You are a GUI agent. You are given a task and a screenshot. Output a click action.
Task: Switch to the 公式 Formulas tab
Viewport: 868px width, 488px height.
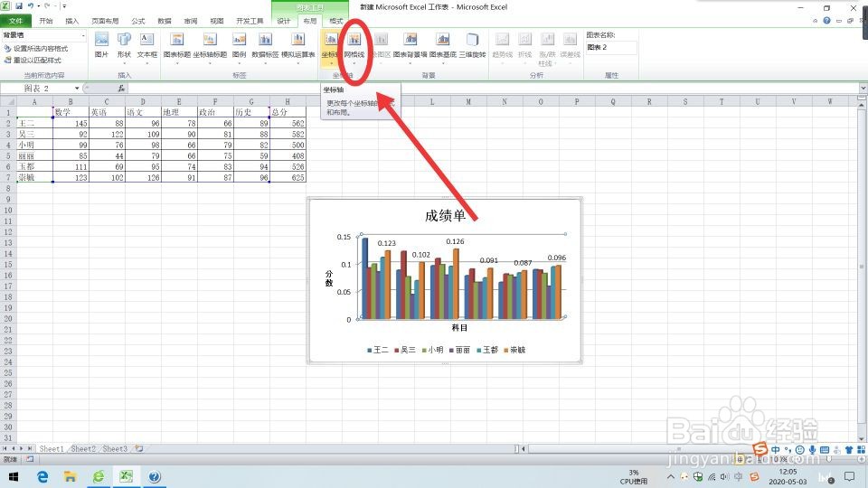click(137, 21)
